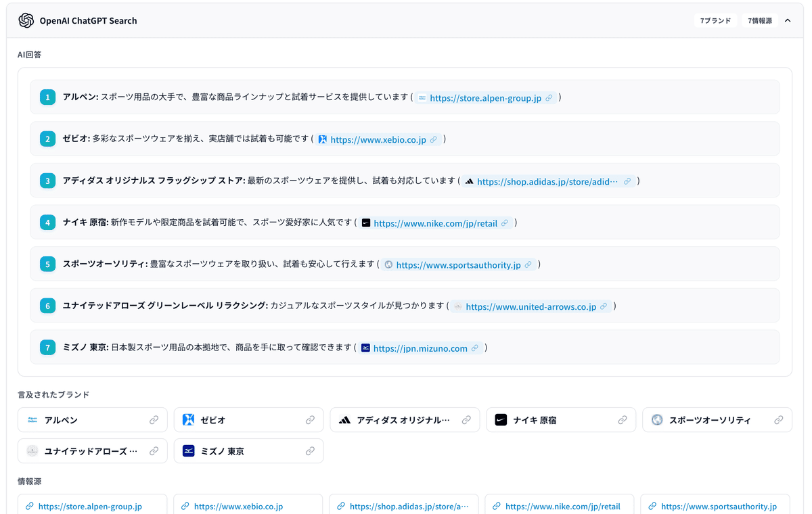Click the Nike favicon next to the nike.com link
The image size is (812, 514).
(366, 223)
